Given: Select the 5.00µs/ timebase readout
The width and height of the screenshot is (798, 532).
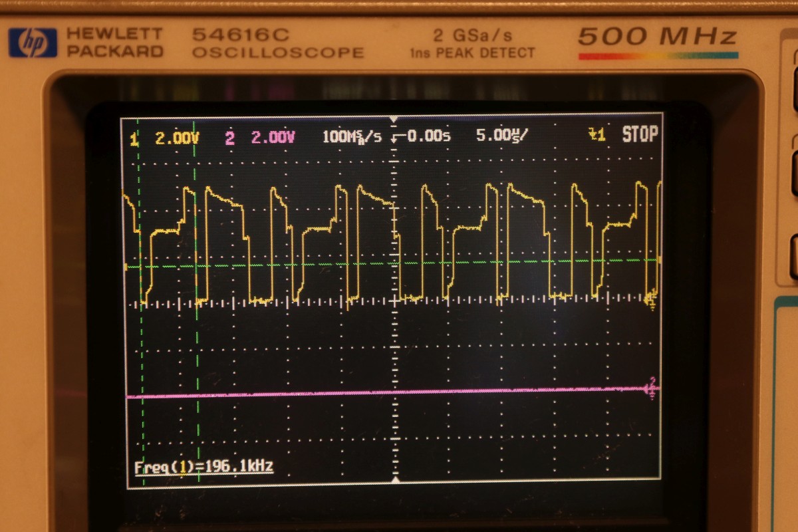Looking at the screenshot, I should [x=502, y=136].
